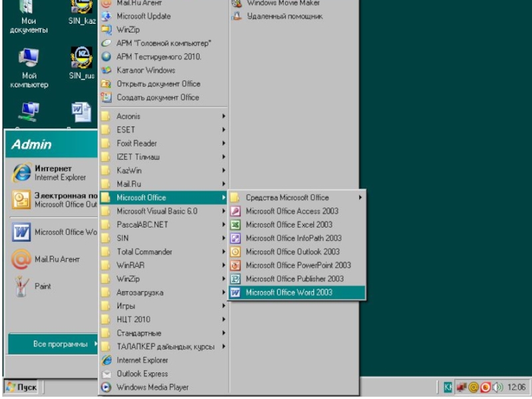The width and height of the screenshot is (532, 399).
Task: Expand the Total Commander folder arrow
Action: tap(223, 252)
